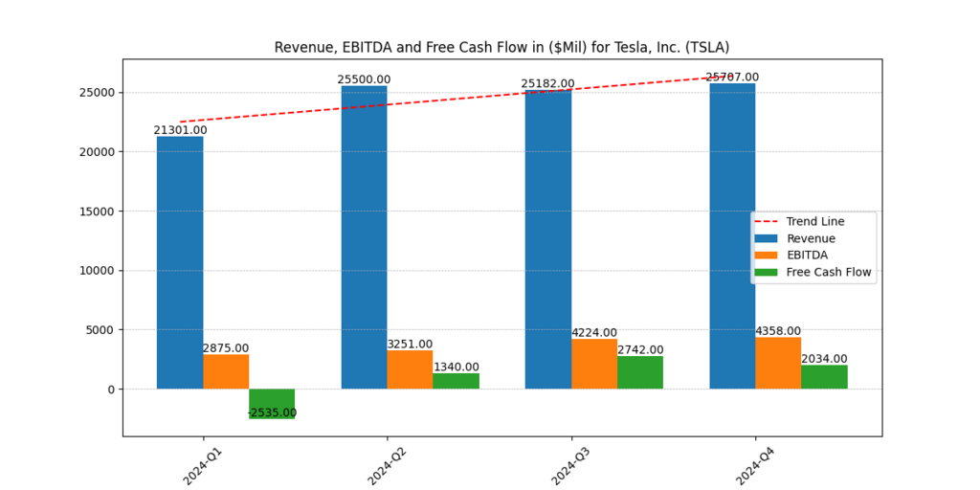
Task: Click the 2024-Q4 green Free Cash Flow bar
Action: 824,377
